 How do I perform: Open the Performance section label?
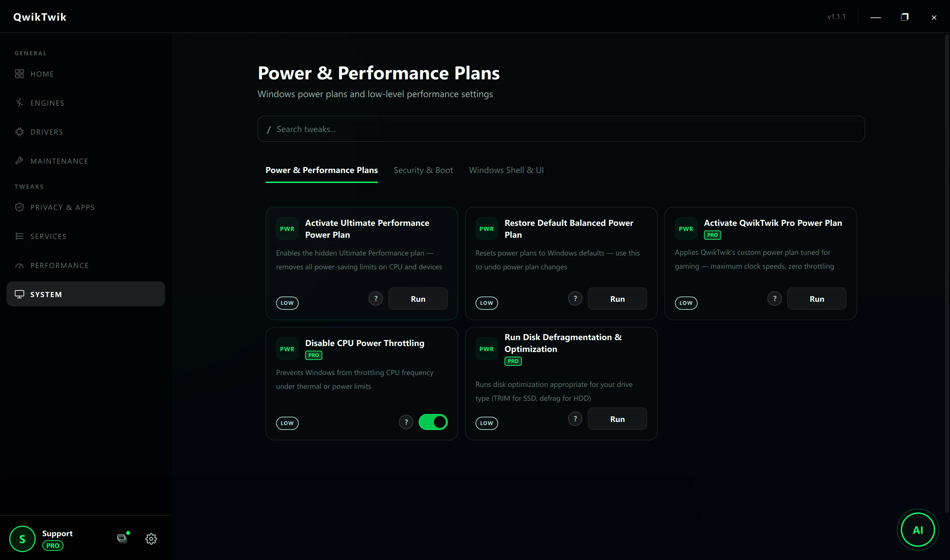(x=60, y=266)
